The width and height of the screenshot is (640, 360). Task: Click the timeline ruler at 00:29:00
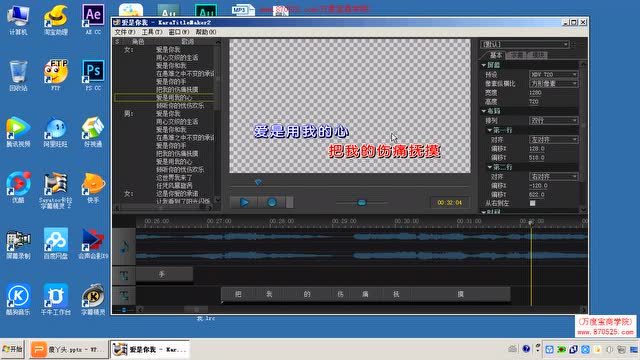(344, 221)
